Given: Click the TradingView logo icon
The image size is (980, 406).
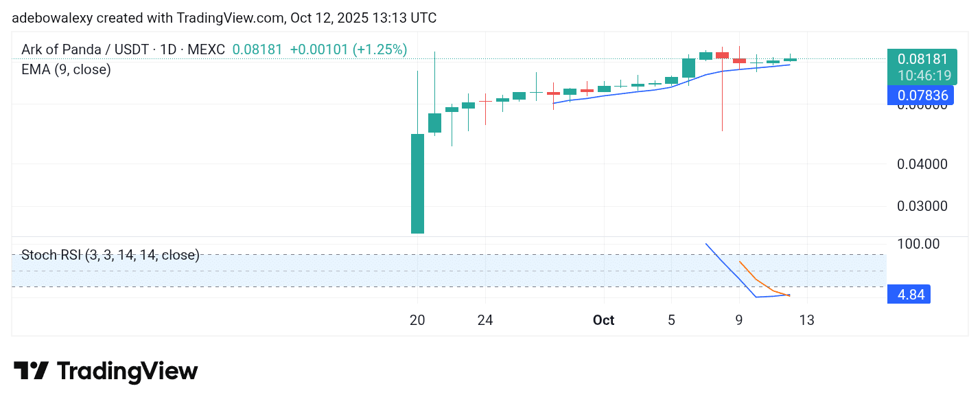Looking at the screenshot, I should (x=31, y=371).
